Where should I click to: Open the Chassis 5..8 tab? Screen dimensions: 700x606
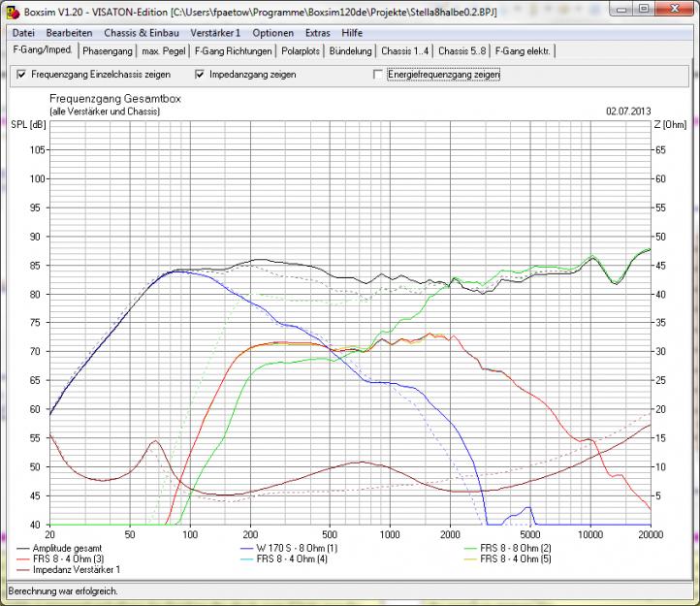click(x=462, y=51)
